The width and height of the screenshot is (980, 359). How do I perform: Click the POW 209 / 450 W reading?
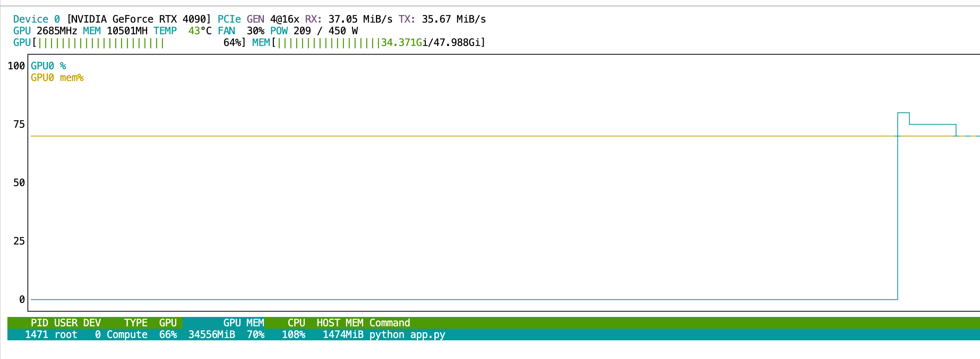[x=314, y=31]
